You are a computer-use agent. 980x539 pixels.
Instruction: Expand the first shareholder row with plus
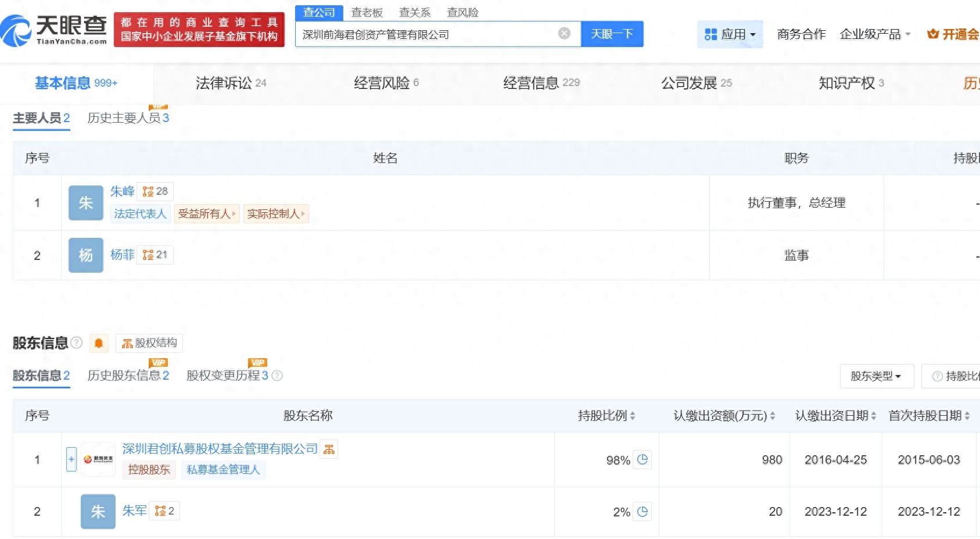71,459
